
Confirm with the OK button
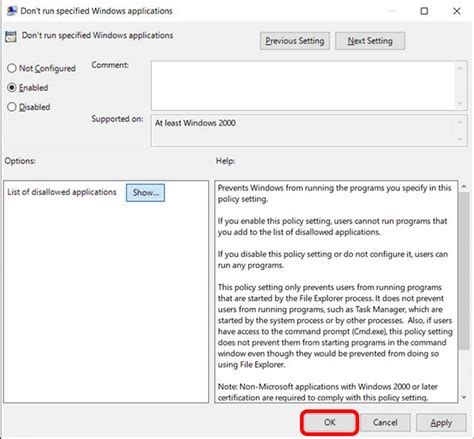pos(330,422)
